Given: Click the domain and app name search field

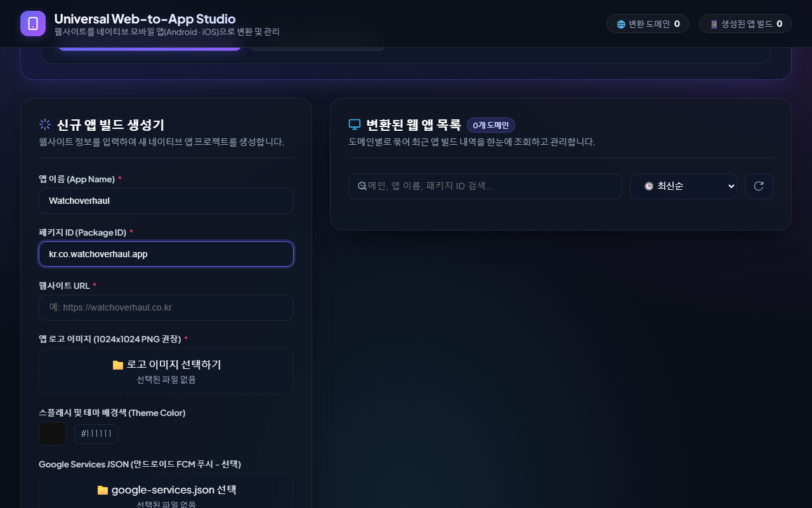Looking at the screenshot, I should click(x=485, y=186).
